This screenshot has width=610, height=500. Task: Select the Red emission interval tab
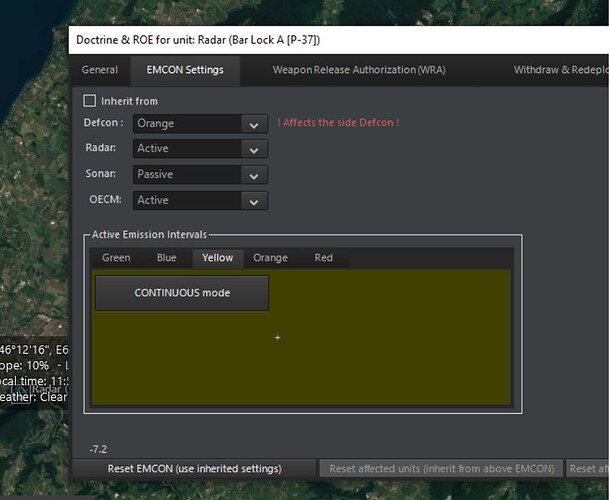pos(324,258)
